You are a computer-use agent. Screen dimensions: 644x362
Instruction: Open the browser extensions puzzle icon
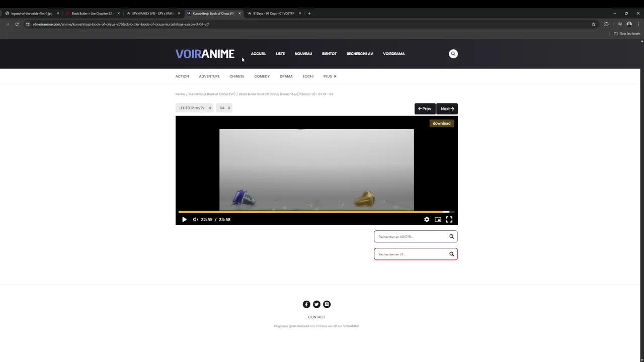(x=606, y=24)
